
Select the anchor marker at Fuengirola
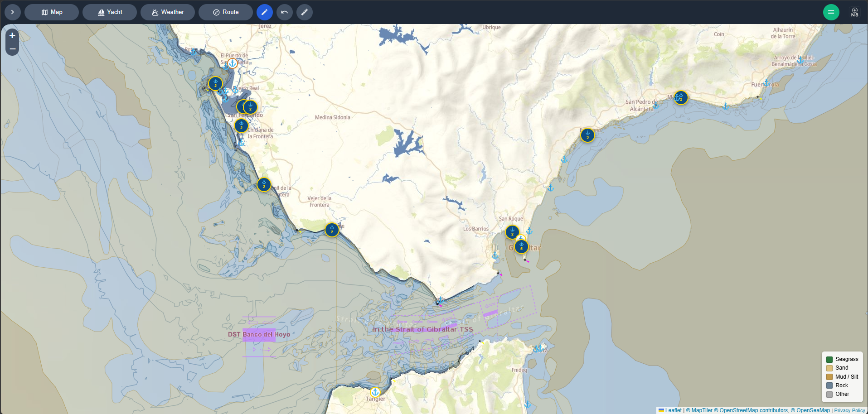[x=766, y=83]
